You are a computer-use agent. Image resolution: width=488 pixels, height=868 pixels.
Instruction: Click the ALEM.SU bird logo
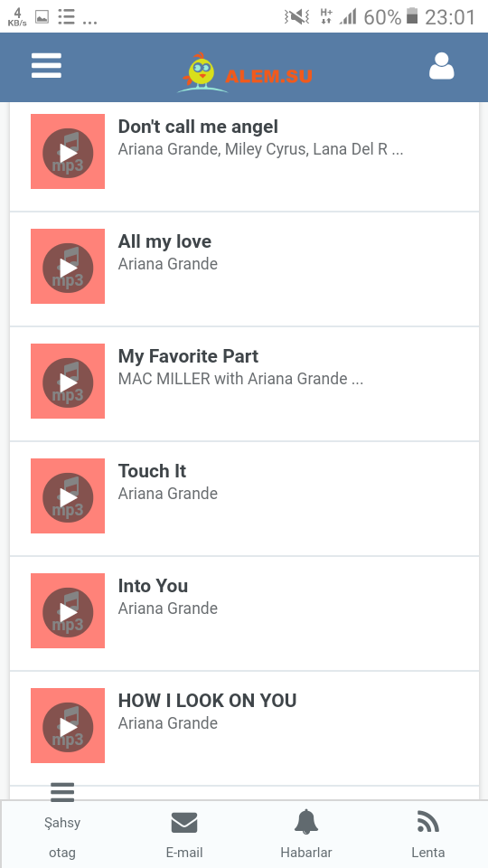coord(245,72)
